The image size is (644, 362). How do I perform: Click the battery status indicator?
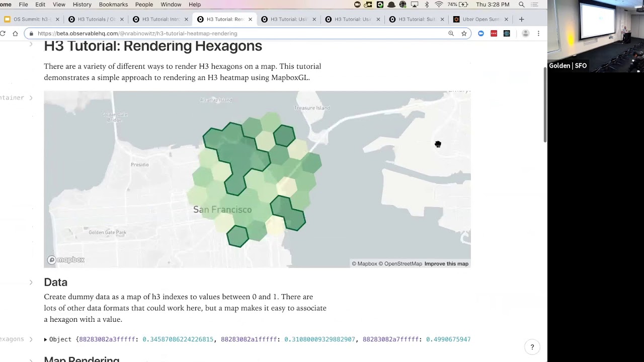coord(457,5)
